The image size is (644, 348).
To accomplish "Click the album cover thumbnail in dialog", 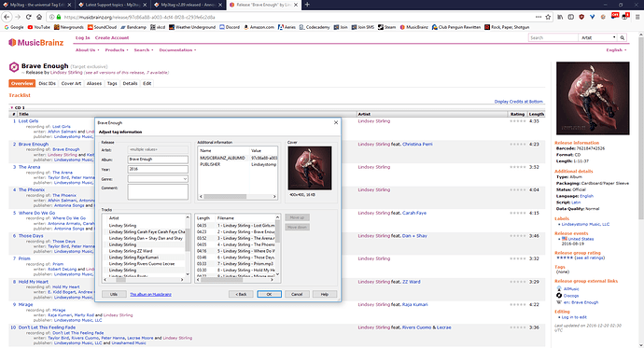I will [310, 168].
